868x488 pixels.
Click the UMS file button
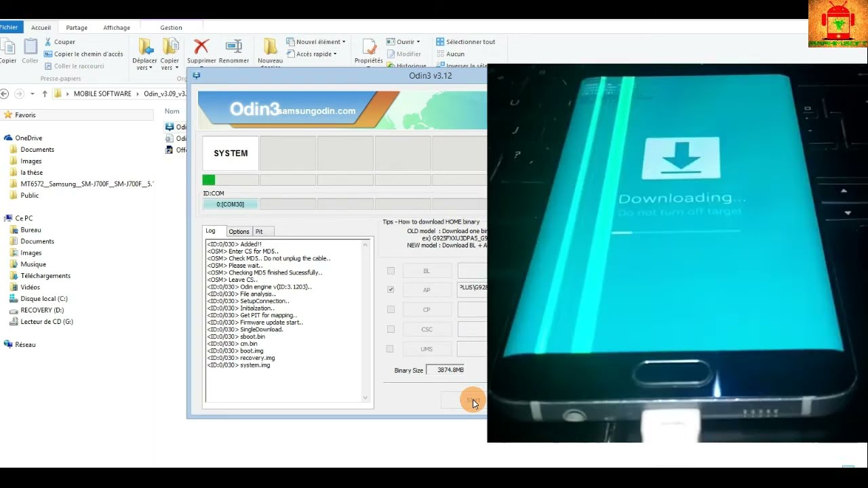pos(427,349)
